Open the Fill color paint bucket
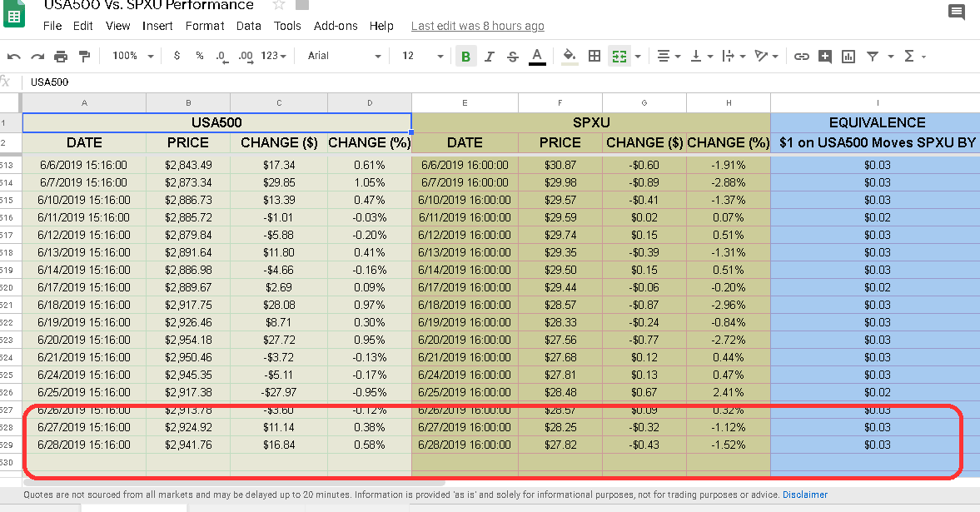Image resolution: width=980 pixels, height=512 pixels. (569, 56)
